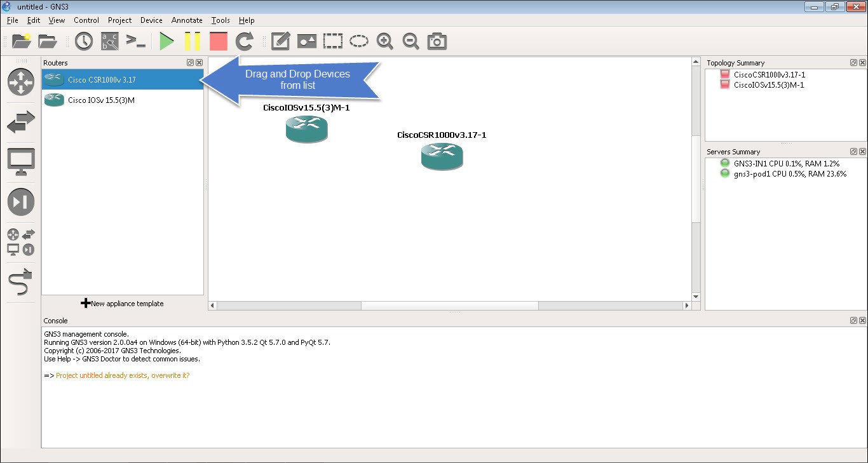
Task: Click New appliance template button
Action: pos(123,304)
